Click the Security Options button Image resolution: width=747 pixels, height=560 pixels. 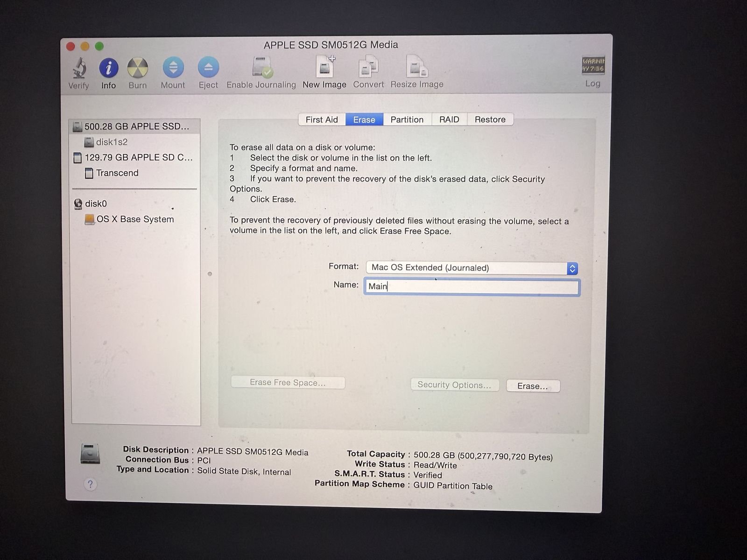pos(455,385)
